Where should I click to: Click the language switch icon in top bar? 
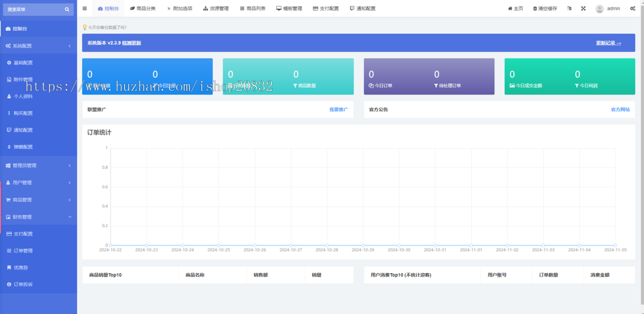569,9
